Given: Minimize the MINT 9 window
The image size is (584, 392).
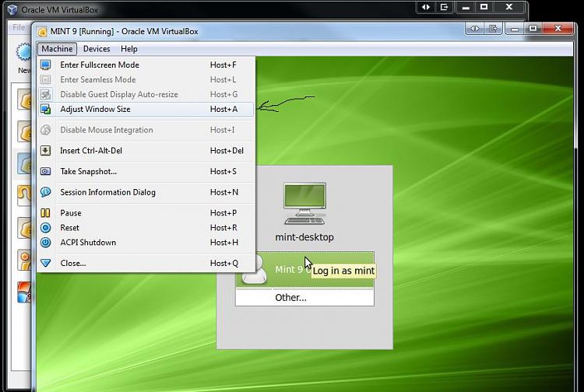Looking at the screenshot, I should click(x=515, y=29).
